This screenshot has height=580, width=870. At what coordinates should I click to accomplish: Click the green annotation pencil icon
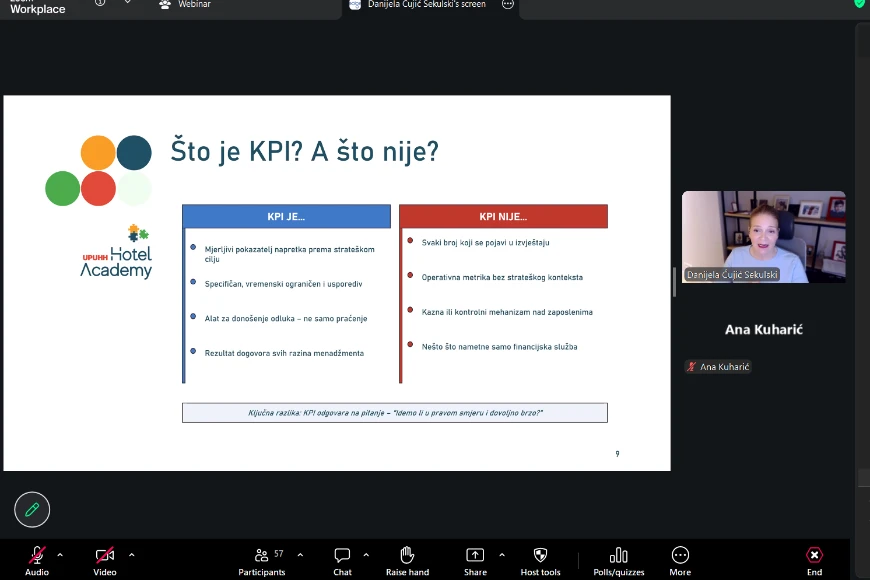[32, 510]
